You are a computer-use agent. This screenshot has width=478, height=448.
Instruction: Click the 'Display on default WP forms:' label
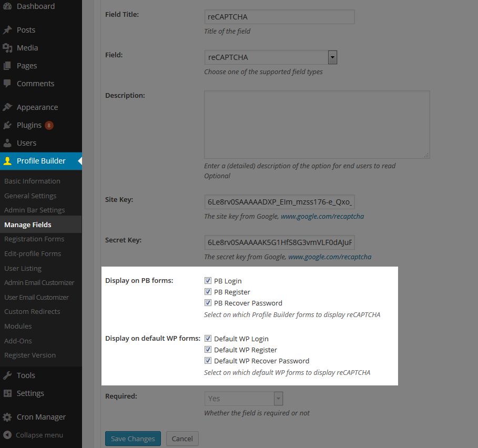point(152,338)
